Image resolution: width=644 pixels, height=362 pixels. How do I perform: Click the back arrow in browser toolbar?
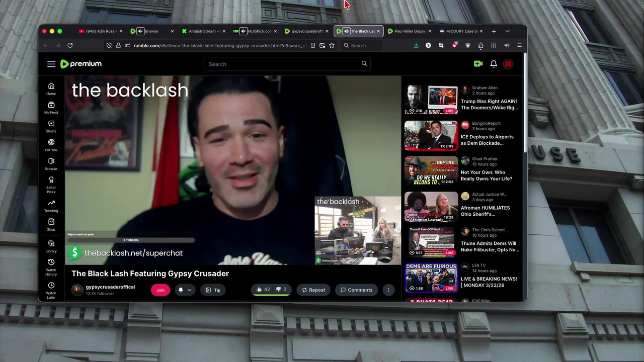click(x=46, y=45)
